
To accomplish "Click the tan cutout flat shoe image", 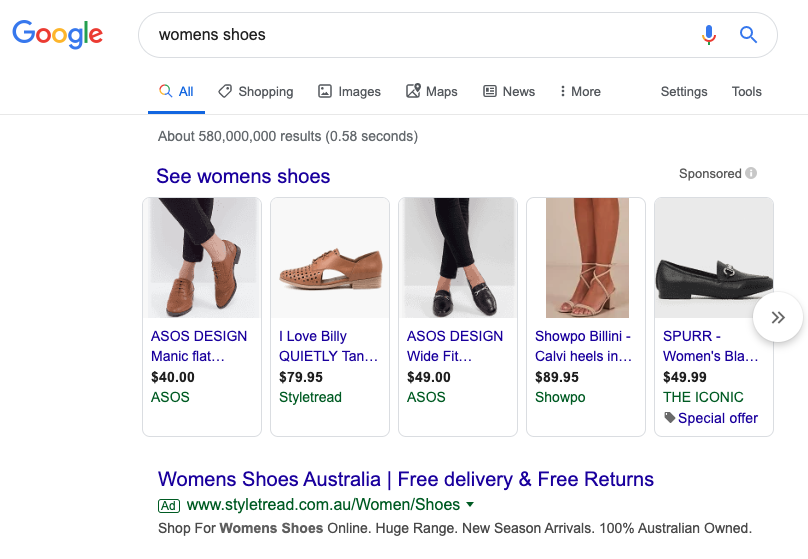I will coord(330,258).
